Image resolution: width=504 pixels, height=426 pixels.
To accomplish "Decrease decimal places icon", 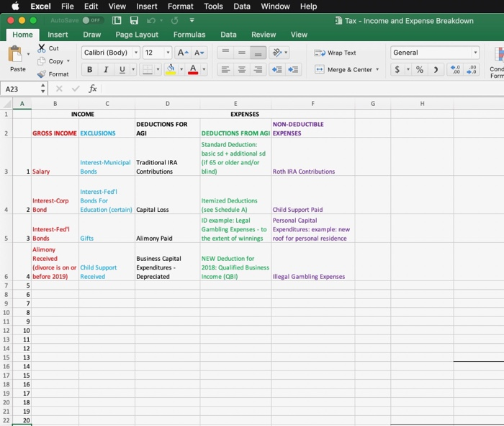I will (x=471, y=69).
